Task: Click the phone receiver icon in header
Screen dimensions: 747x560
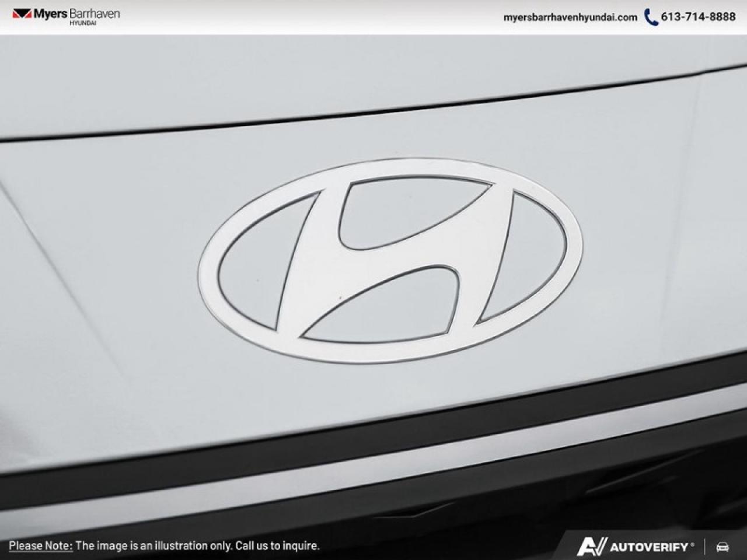Action: (650, 17)
